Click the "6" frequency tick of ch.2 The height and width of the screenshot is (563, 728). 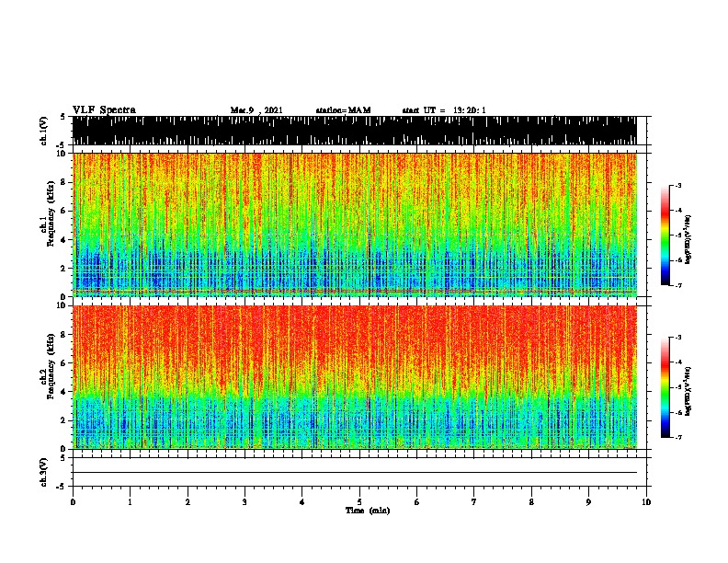(x=64, y=363)
